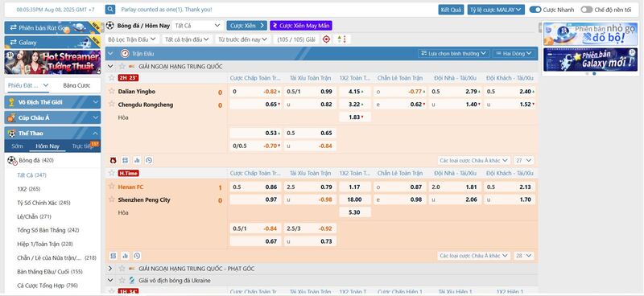
Task: Click the Cược Xiên May Mắn button
Action: click(300, 26)
